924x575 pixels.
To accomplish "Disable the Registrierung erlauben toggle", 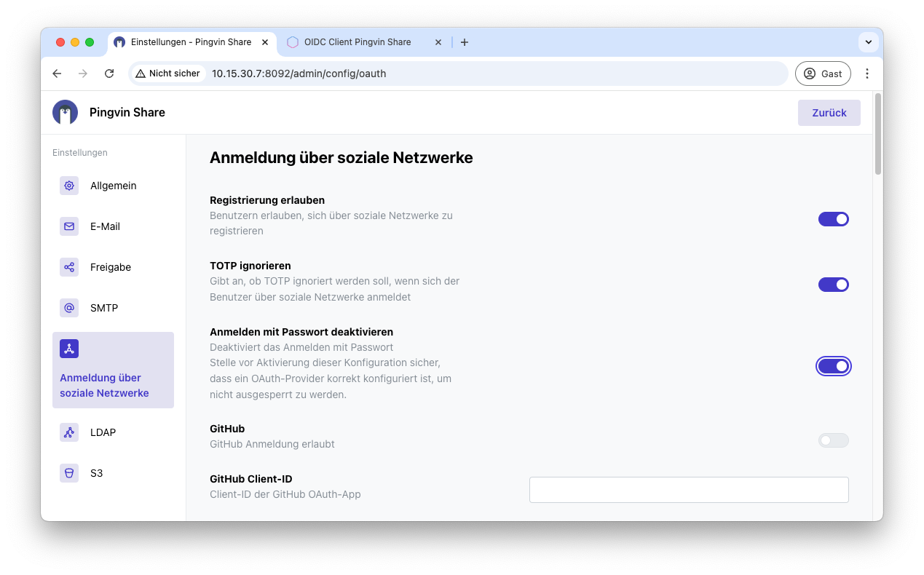I will click(833, 219).
